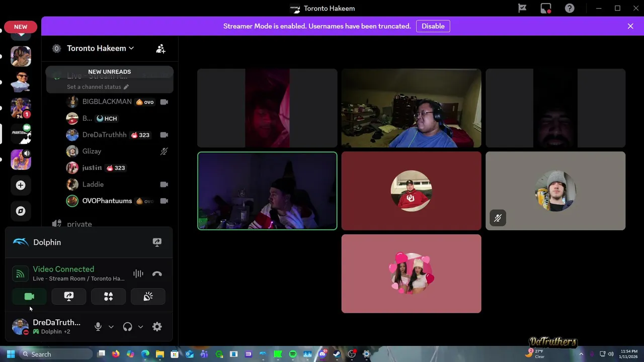644x362 pixels.
Task: Expand audio output options arrow
Action: [x=140, y=327]
